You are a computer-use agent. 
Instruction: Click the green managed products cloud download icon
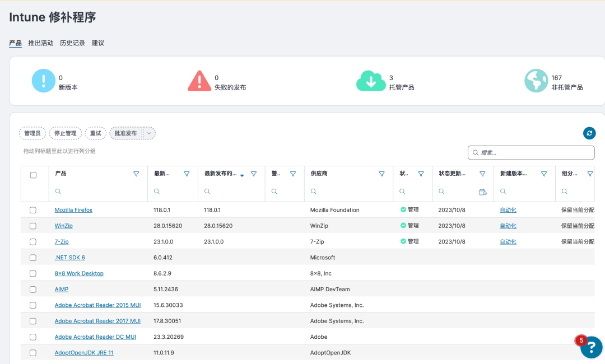tap(371, 80)
